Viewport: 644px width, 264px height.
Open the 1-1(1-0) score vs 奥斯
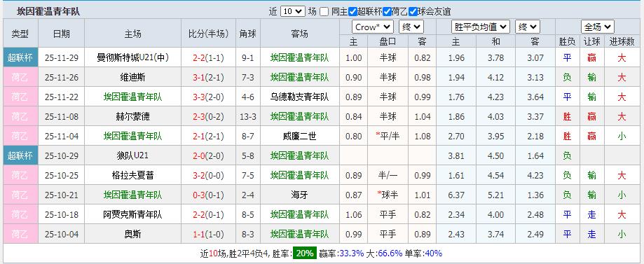208,234
